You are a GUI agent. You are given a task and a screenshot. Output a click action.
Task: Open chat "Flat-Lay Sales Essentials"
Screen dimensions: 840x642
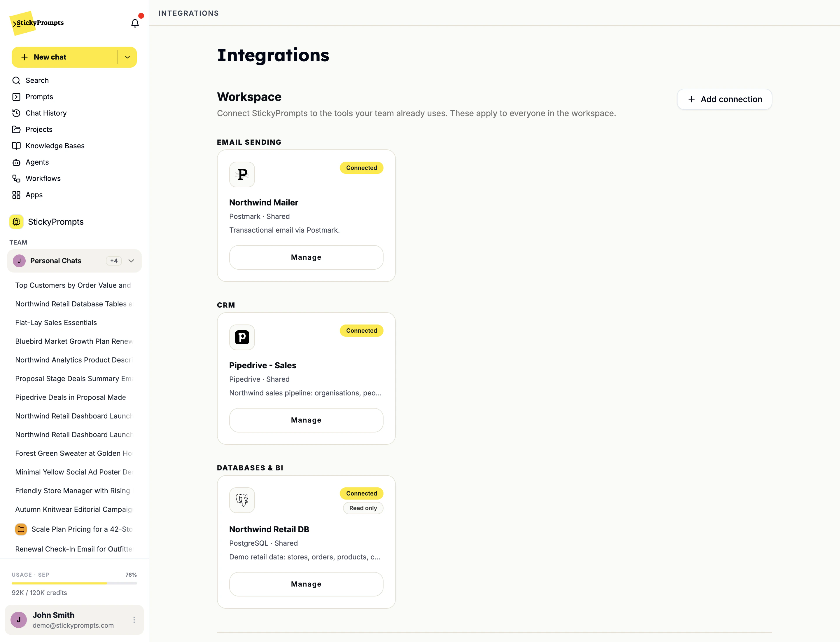tap(74, 322)
